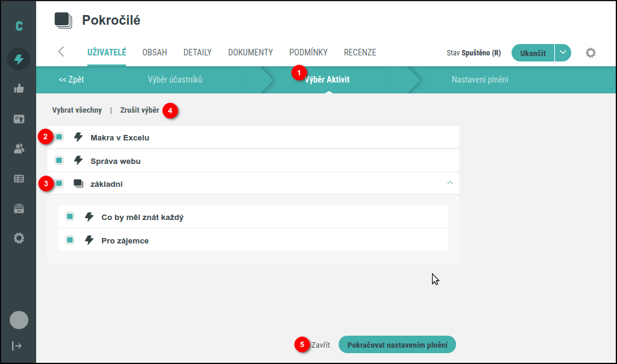This screenshot has height=364, width=617.
Task: Click Zavřít to close the panel
Action: pyautogui.click(x=320, y=345)
